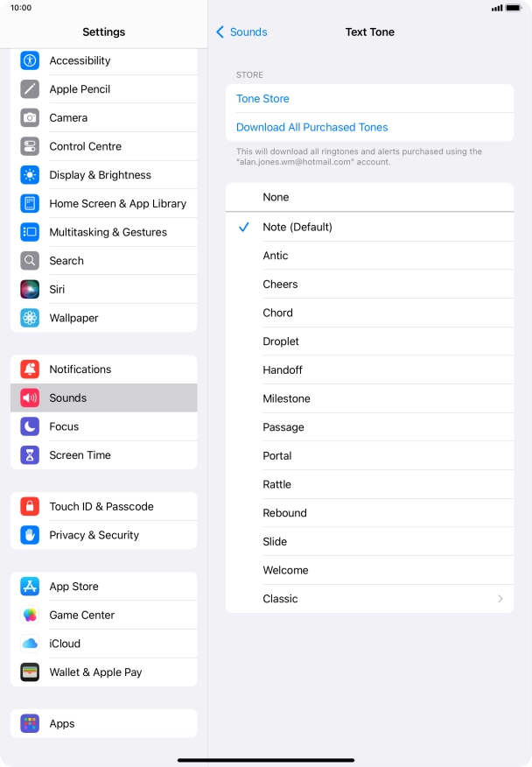Open the Notifications bell icon

click(30, 369)
